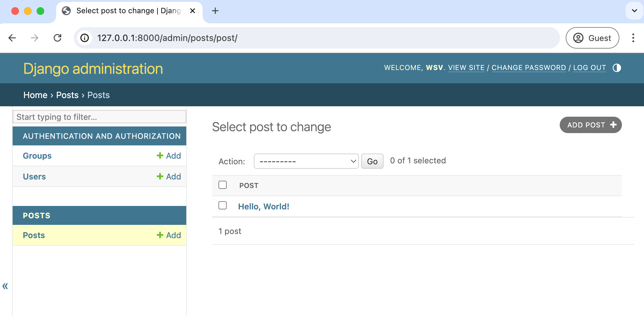Open the Users link in sidebar
This screenshot has height=316, width=644.
pos(34,177)
